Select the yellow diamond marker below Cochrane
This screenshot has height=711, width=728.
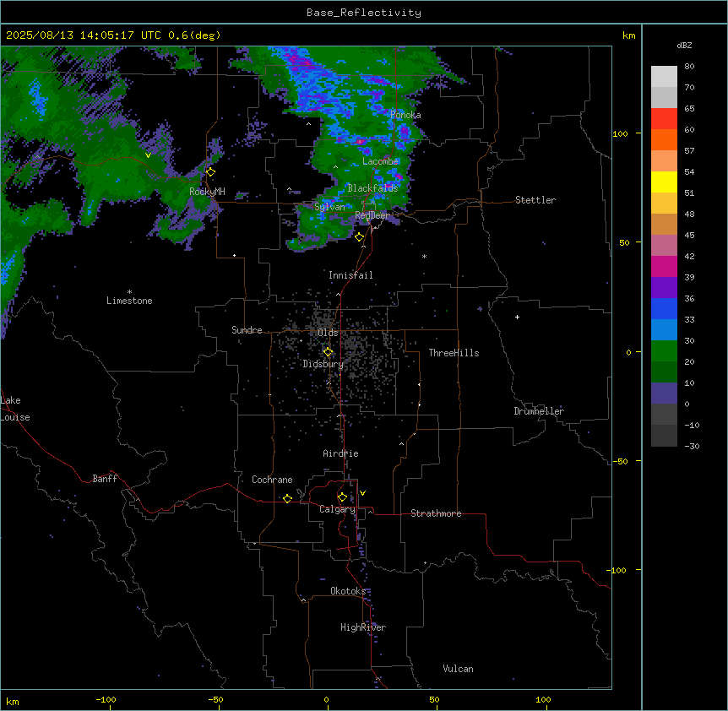(287, 498)
